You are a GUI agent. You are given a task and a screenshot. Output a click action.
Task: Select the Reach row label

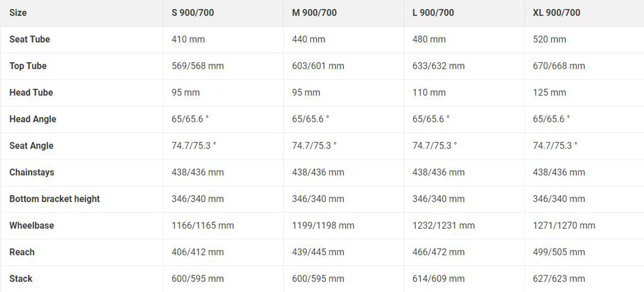(22, 252)
